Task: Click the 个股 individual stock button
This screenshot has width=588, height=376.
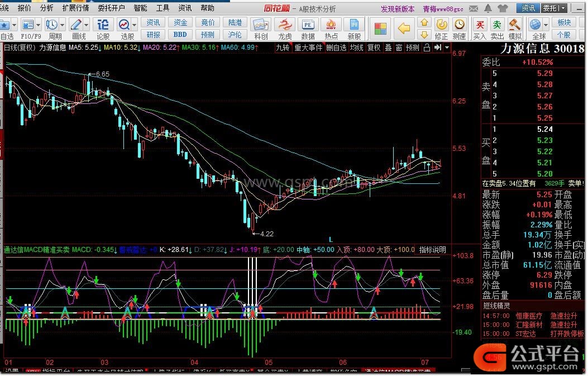Action: coord(564,35)
